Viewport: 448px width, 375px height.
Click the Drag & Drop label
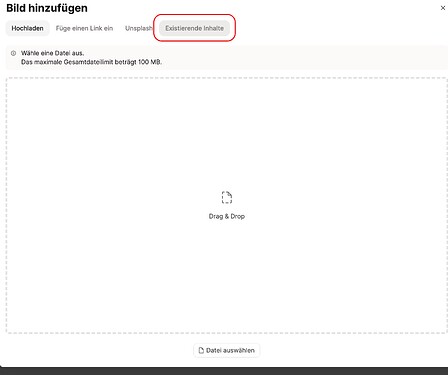click(x=227, y=216)
